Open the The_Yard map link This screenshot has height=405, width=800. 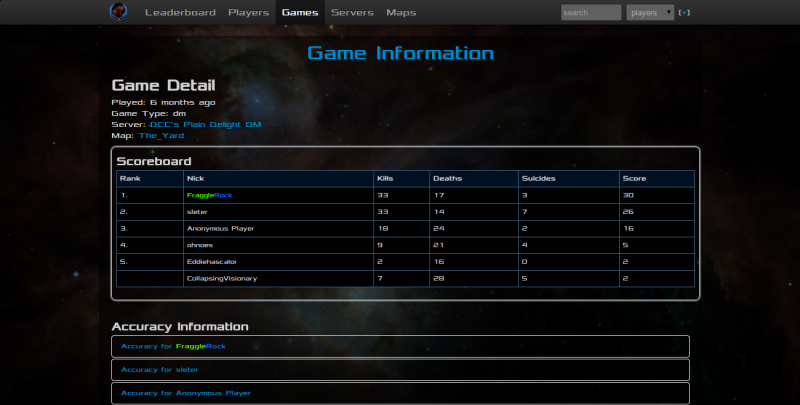[161, 135]
